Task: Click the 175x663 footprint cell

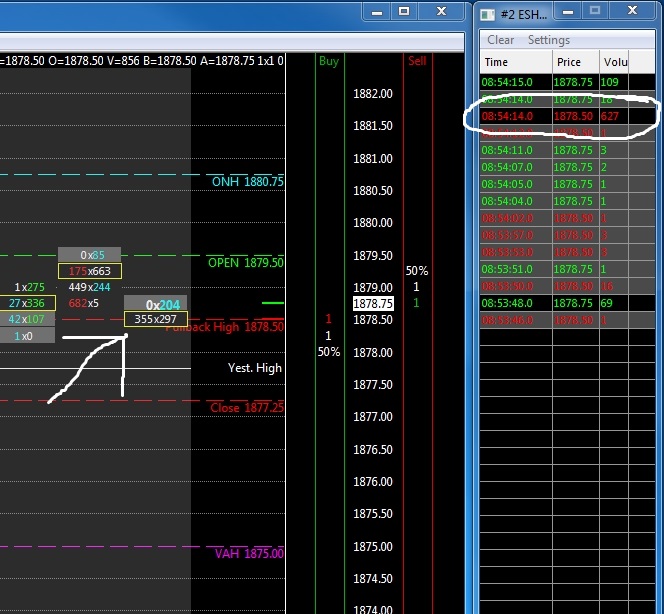Action: (90, 271)
